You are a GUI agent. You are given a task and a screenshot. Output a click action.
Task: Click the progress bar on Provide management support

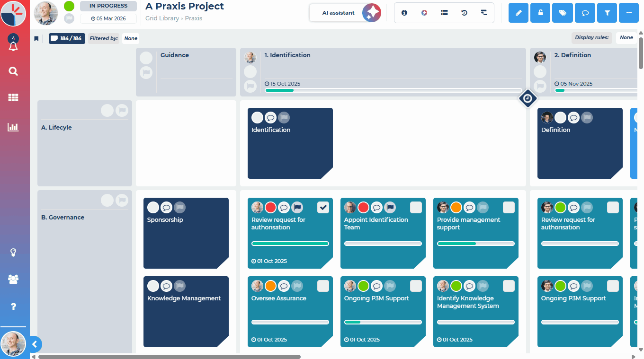coord(476,244)
